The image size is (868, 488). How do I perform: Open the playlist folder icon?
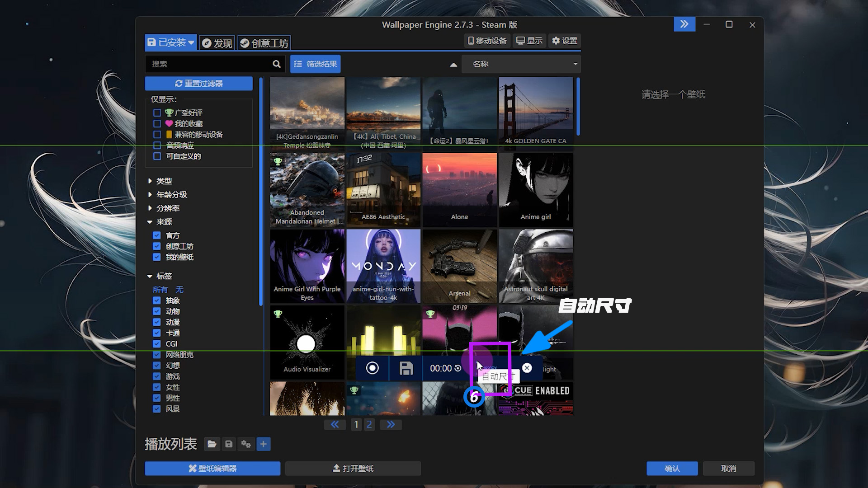212,444
